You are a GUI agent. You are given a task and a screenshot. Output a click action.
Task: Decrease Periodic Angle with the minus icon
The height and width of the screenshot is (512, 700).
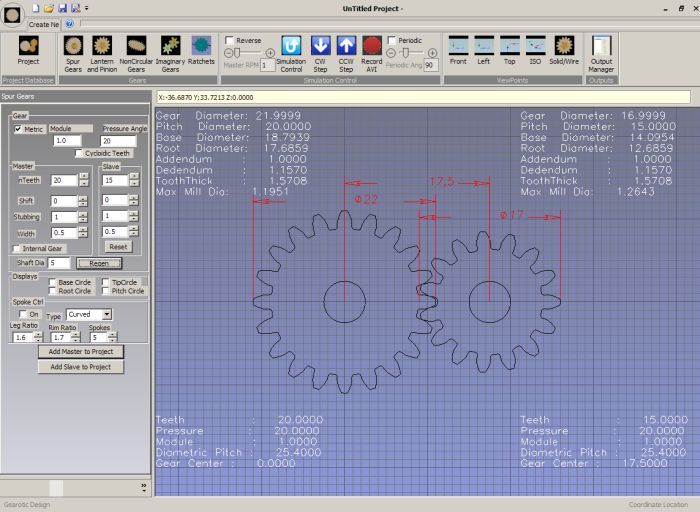391,53
